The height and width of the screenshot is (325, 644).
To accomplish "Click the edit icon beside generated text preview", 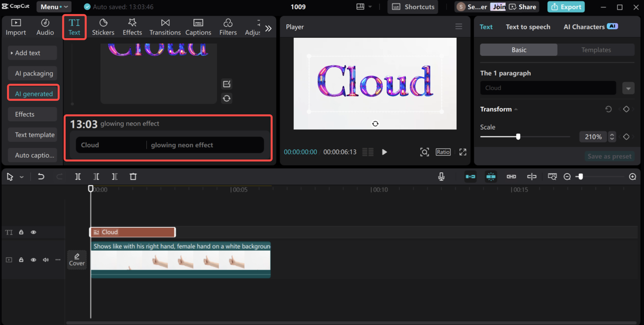I will pos(226,84).
